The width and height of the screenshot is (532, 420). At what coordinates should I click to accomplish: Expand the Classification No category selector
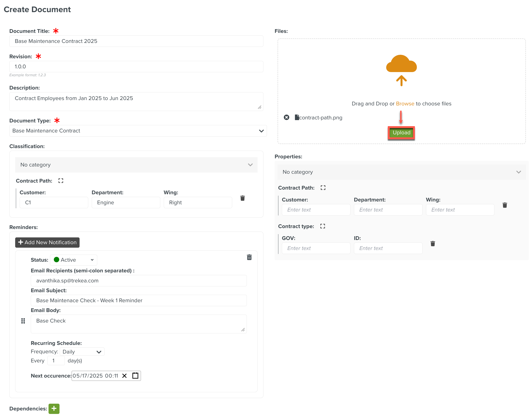(x=136, y=165)
